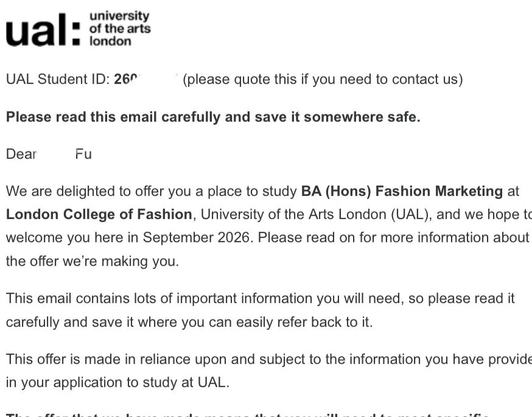This screenshot has height=417, width=532.
Task: Click the bold 'London College of Fashion' text
Action: 99,214
